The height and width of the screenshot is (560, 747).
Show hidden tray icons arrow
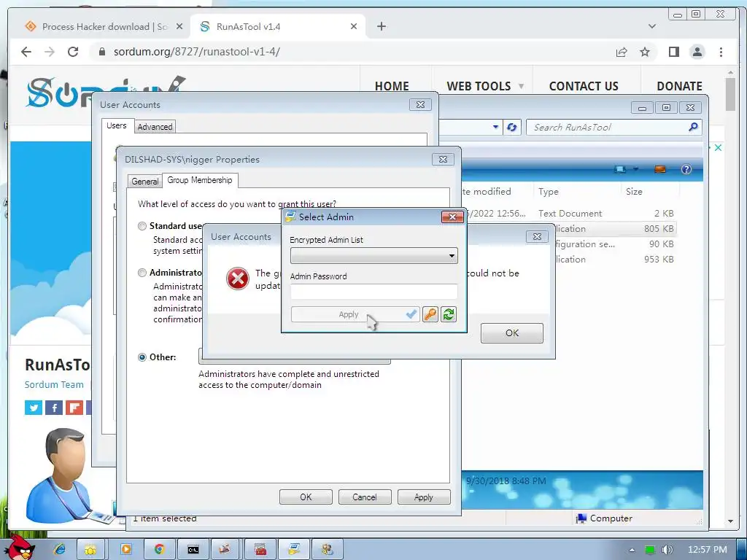pos(632,550)
